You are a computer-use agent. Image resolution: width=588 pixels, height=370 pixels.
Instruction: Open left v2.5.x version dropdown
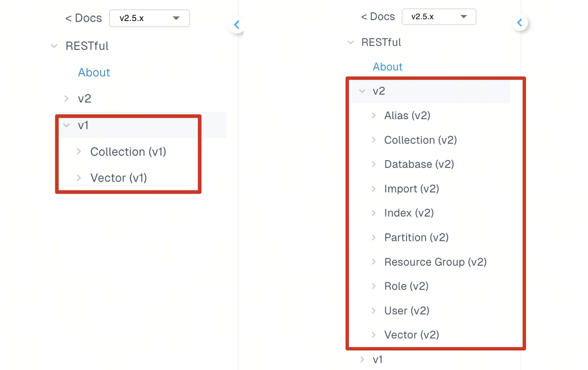click(x=150, y=18)
